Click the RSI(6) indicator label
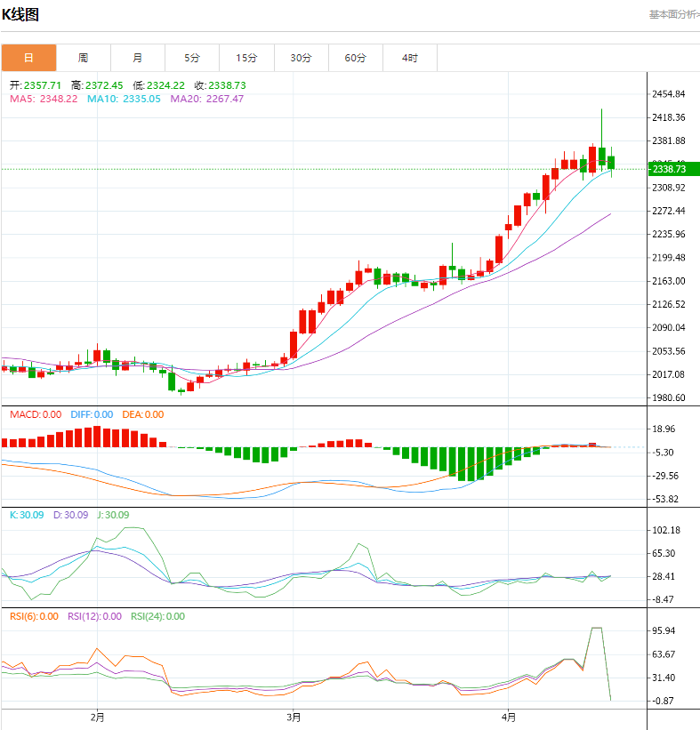700x730 pixels. tap(34, 616)
